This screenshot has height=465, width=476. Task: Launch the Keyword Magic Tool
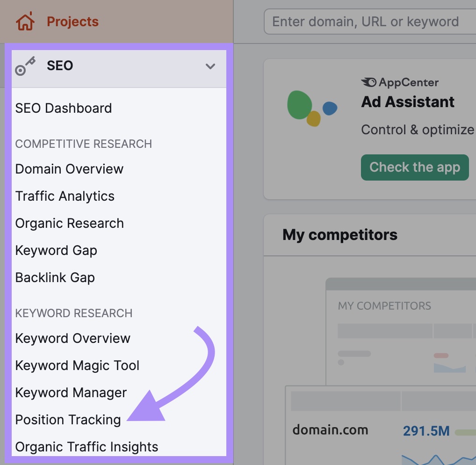(77, 365)
